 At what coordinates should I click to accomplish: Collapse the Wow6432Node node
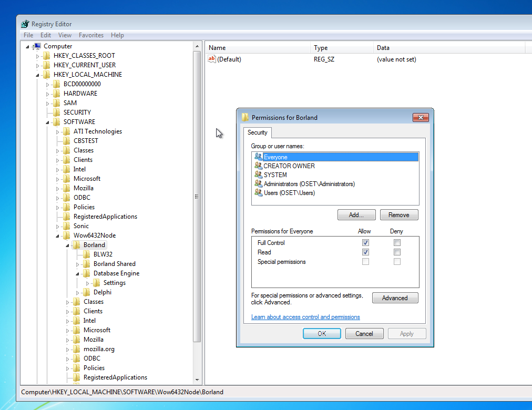click(x=57, y=236)
